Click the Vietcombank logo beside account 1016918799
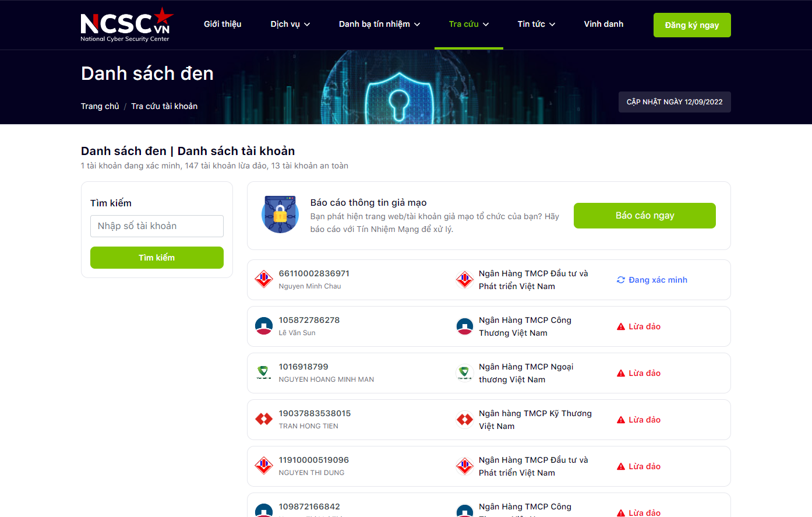Viewport: 812px width, 517px height. click(x=264, y=372)
